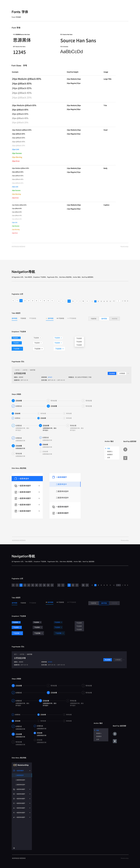
Task: Select the 选中页签 card tab in dark section
Action: (x=104, y=603)
